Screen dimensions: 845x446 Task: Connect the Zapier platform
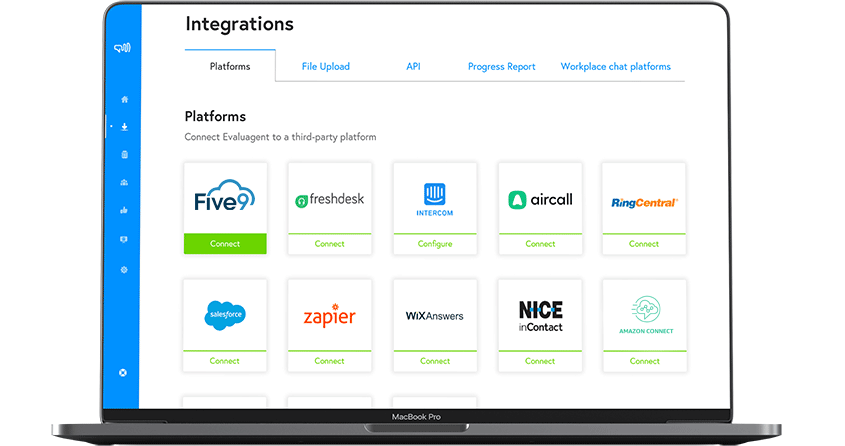click(330, 361)
